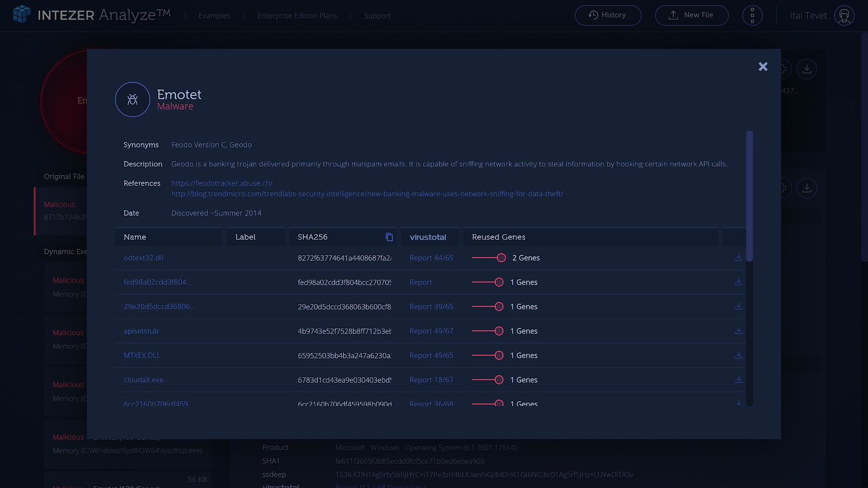The height and width of the screenshot is (488, 868).
Task: Download the apisetstub sample file
Action: 738,331
